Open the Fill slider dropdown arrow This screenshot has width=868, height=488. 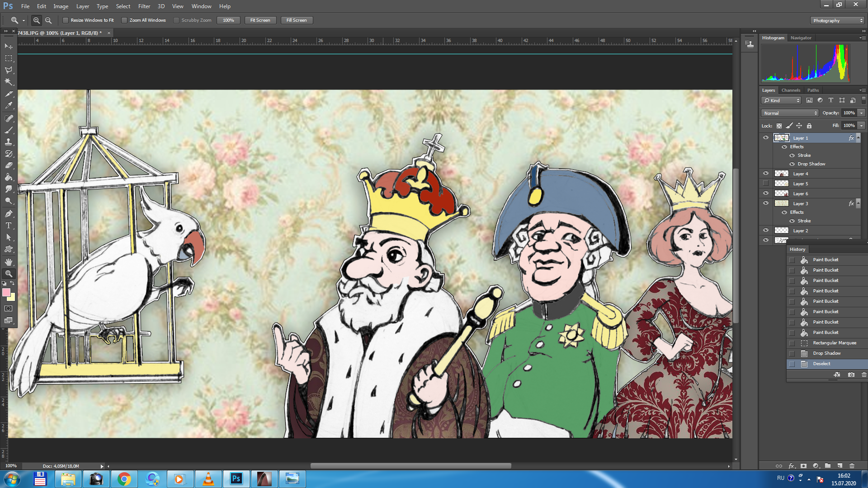point(861,126)
